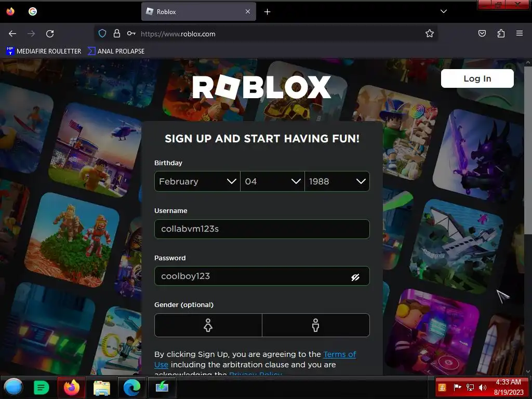Open MEDIAFIRE ROULETTER bookmark
This screenshot has height=399, width=532.
click(44, 51)
